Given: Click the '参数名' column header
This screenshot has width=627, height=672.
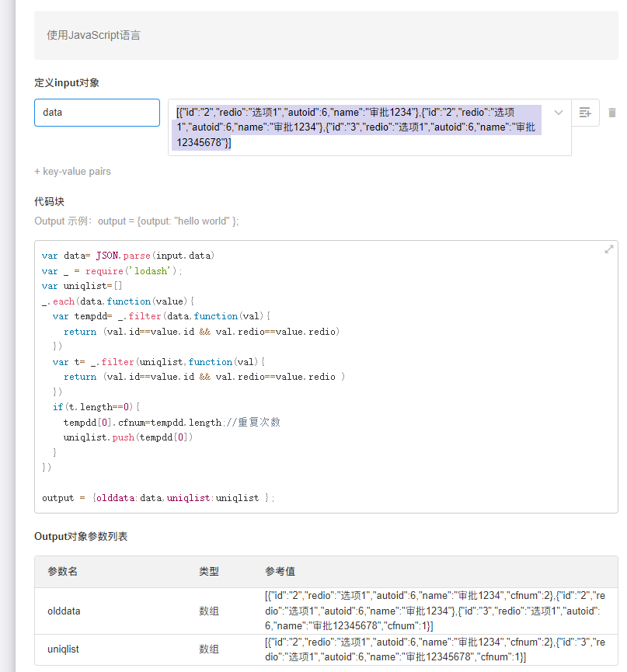Looking at the screenshot, I should (63, 572).
